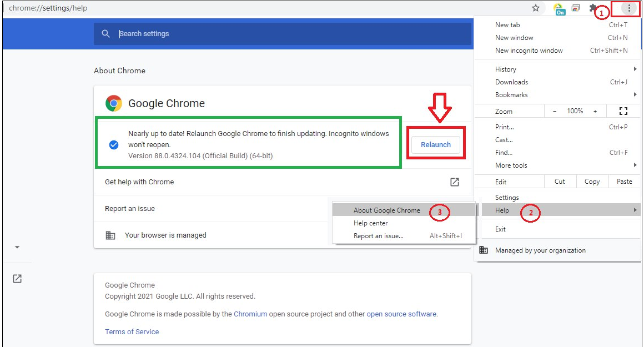Click the external link icon in the left sidebar
Image resolution: width=644 pixels, height=347 pixels.
[x=17, y=278]
